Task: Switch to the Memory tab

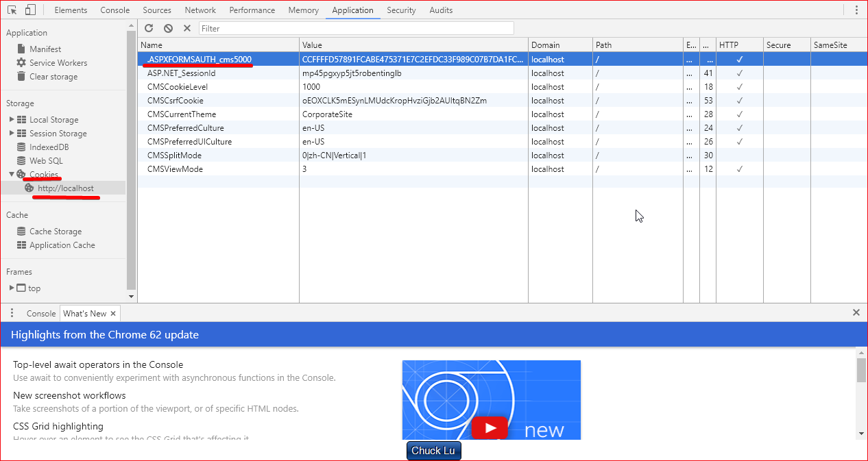Action: pyautogui.click(x=304, y=10)
